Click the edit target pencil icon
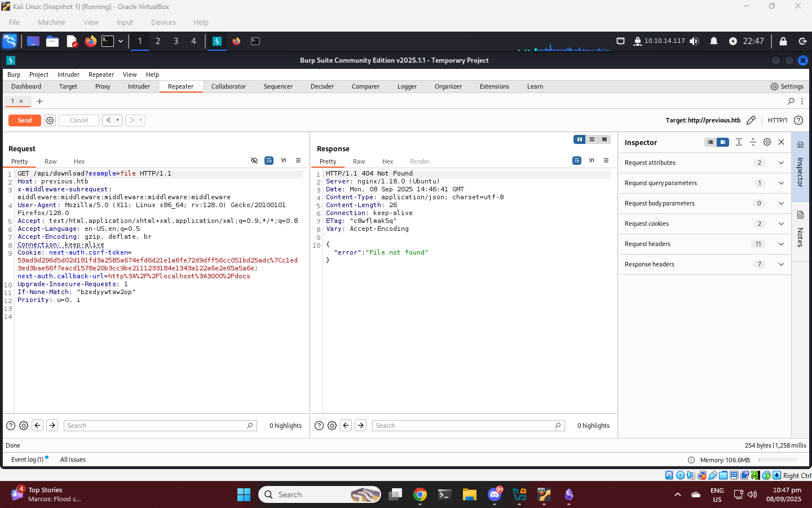Image resolution: width=812 pixels, height=508 pixels. (751, 120)
